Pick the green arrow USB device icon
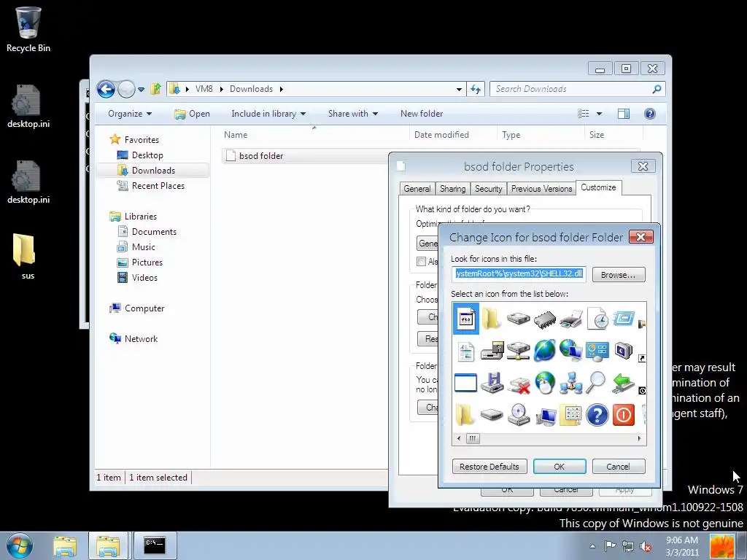Viewport: 747px width, 560px height. pyautogui.click(x=624, y=383)
